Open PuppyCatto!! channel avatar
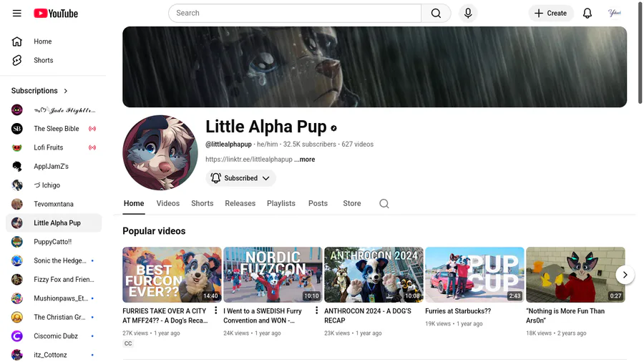This screenshot has height=362, width=644. [x=17, y=242]
